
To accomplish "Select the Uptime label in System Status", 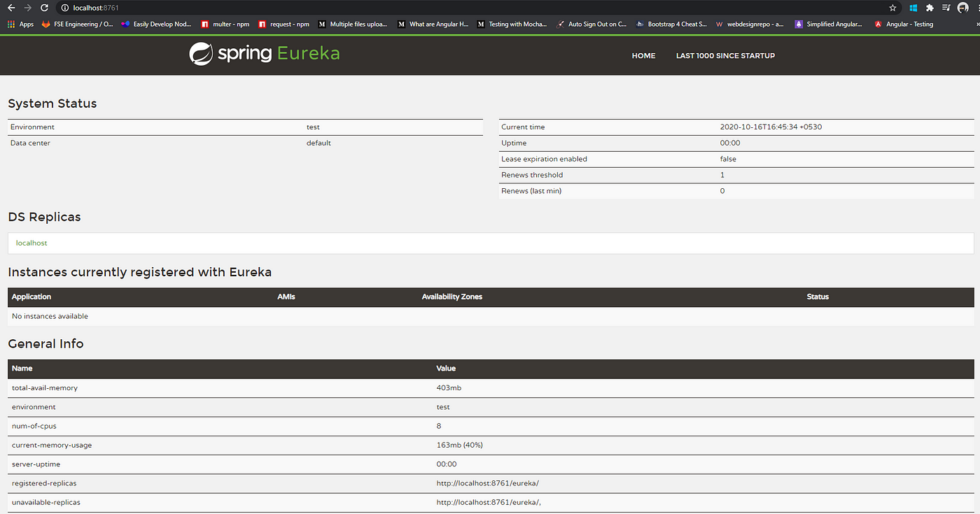I will (513, 143).
